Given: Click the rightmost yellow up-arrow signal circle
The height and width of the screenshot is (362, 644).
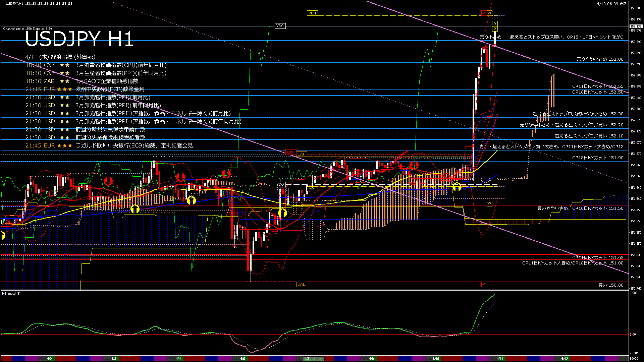Looking at the screenshot, I should tap(457, 187).
